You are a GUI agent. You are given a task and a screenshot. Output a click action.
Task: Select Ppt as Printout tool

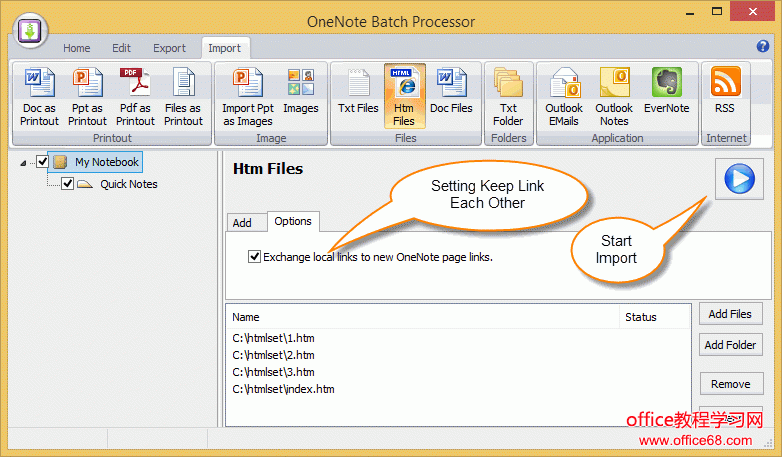coord(87,97)
